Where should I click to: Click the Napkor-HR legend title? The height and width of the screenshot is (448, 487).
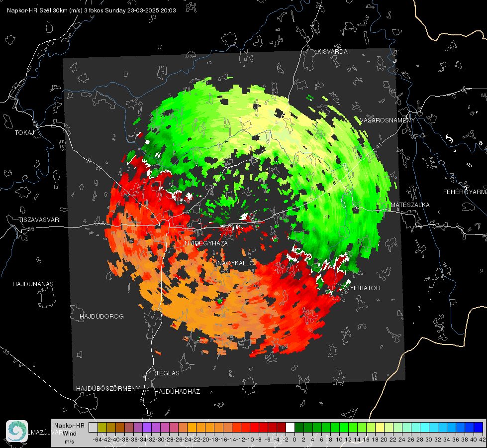pos(69,425)
